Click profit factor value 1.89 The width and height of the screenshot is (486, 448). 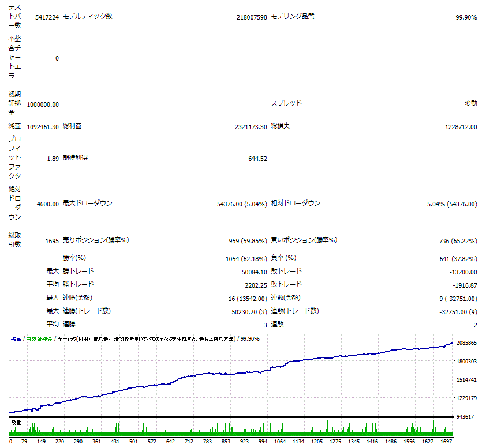click(53, 159)
